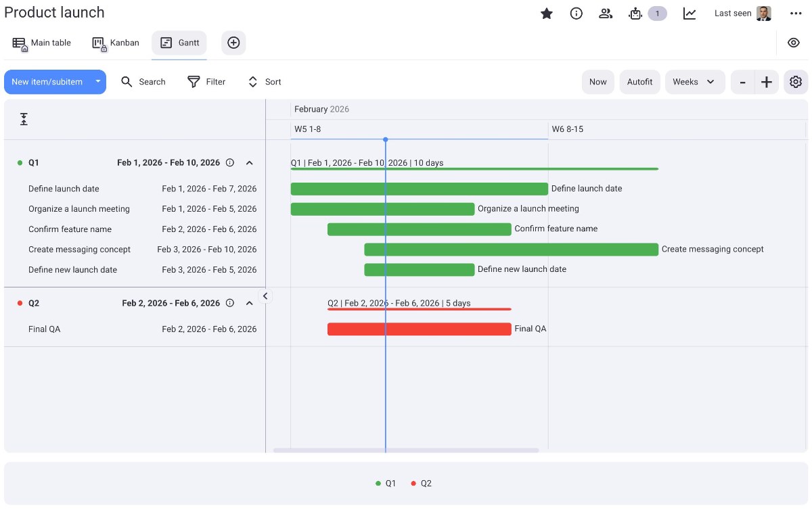Collapse the Q1 group chevron
Viewport: 812px width, 510px height.
click(249, 163)
